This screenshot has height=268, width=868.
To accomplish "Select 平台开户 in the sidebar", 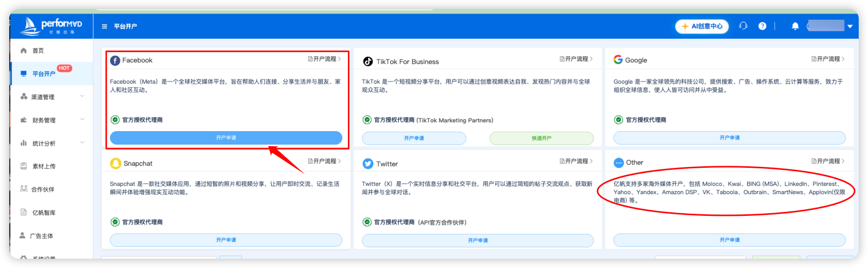I will pyautogui.click(x=51, y=74).
